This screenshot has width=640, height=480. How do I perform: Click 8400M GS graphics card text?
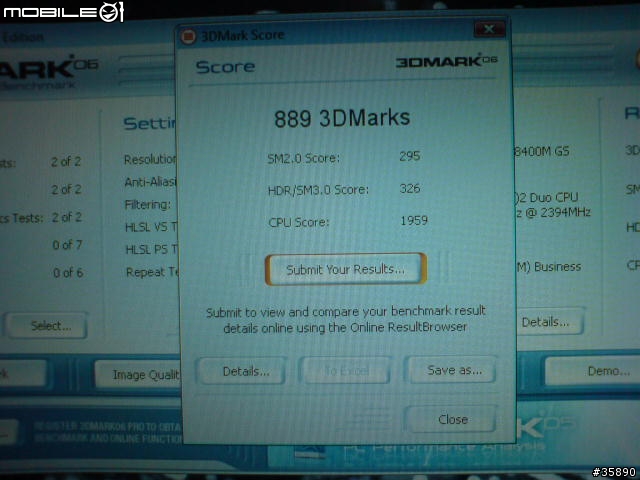pos(542,151)
